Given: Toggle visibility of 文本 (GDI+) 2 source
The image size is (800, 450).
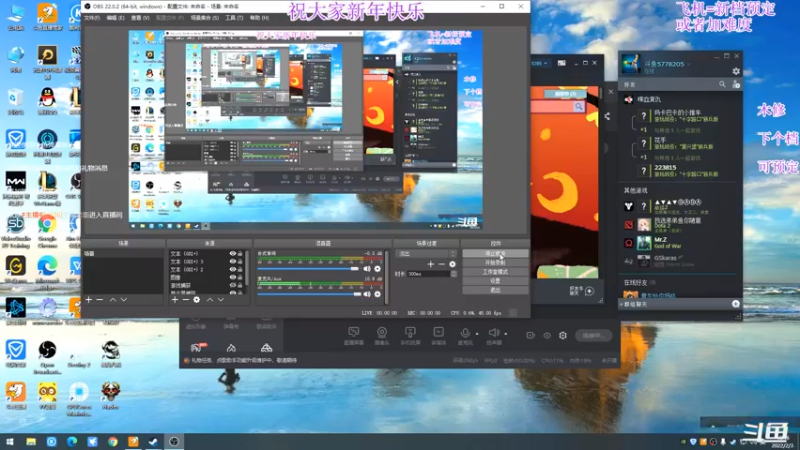Looking at the screenshot, I should [x=233, y=269].
